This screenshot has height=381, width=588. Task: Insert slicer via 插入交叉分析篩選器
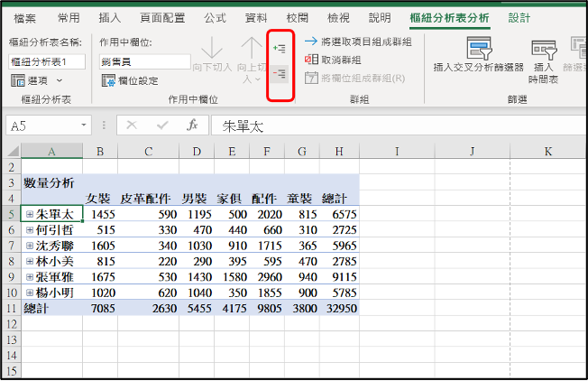pyautogui.click(x=479, y=55)
